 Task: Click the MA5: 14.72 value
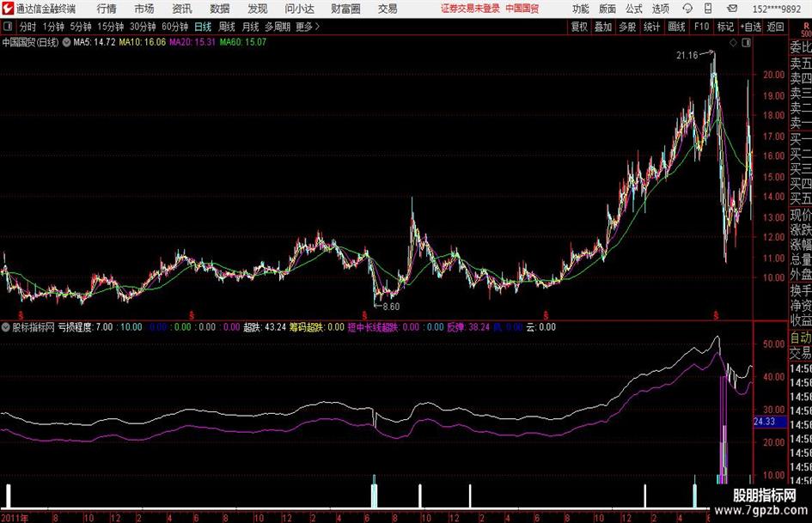tap(95, 42)
